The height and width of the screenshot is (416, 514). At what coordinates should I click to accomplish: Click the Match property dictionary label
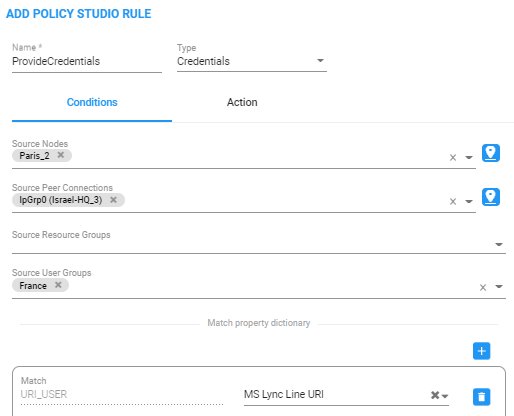point(259,323)
